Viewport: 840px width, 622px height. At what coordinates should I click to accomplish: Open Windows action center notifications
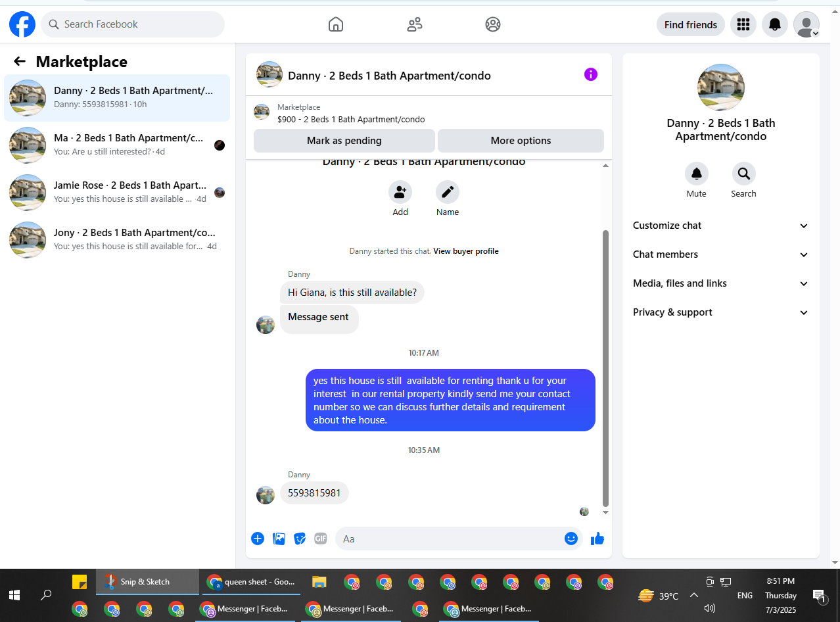820,596
